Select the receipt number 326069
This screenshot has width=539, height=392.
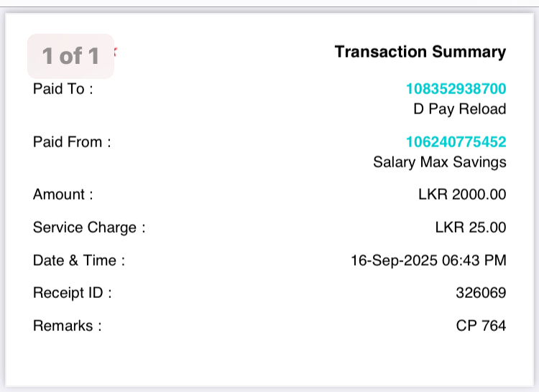(481, 293)
